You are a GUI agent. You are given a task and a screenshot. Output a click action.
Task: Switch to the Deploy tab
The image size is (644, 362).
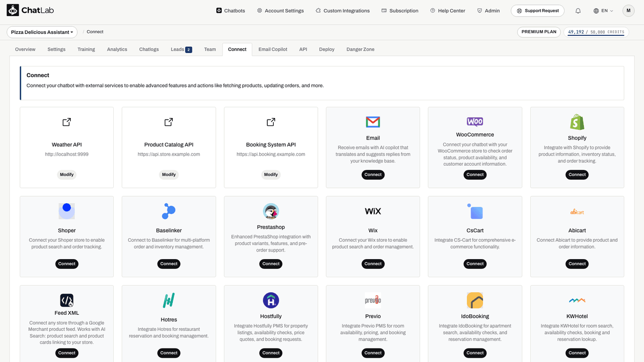pyautogui.click(x=327, y=49)
